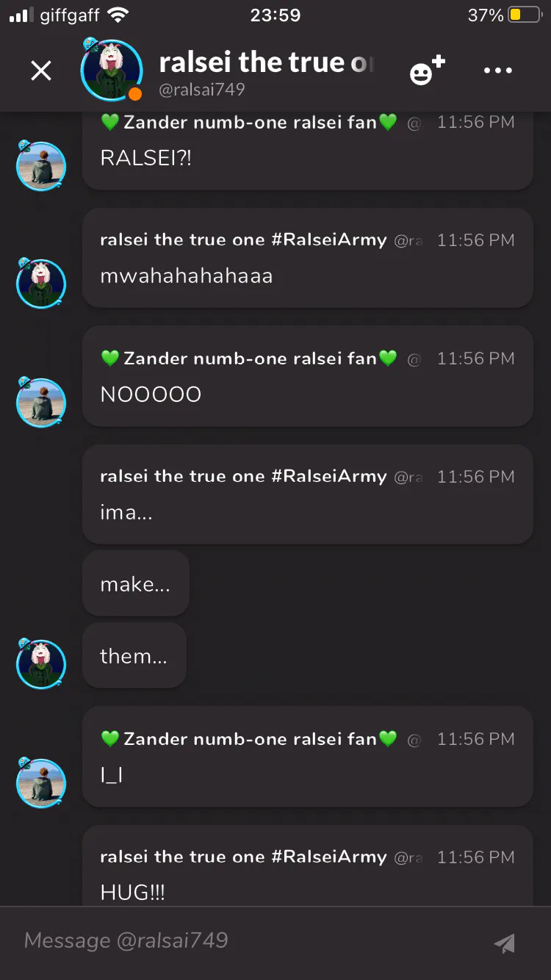Open ralsei's profile picture in the header

point(112,71)
